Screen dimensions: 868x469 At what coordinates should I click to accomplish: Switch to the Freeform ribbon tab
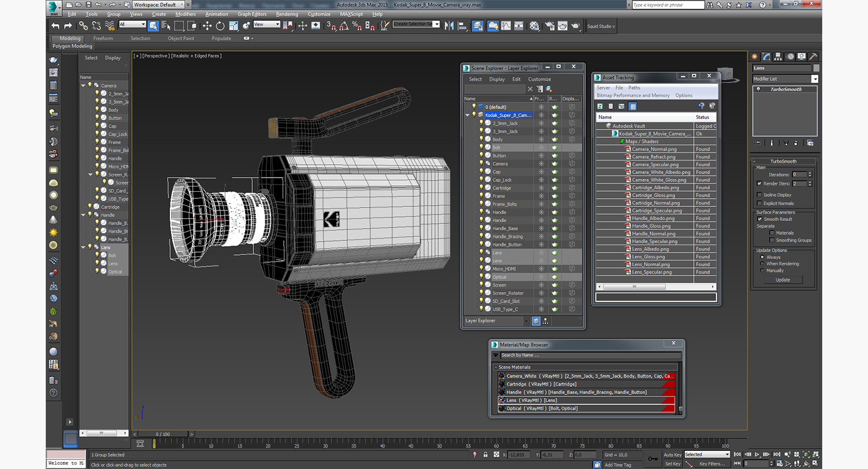[x=103, y=38]
